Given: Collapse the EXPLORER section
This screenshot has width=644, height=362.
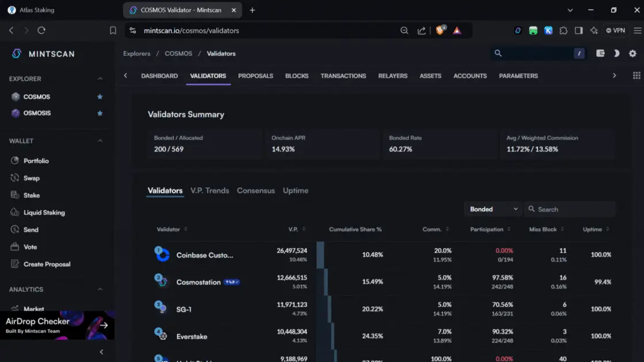Looking at the screenshot, I should click(x=100, y=79).
